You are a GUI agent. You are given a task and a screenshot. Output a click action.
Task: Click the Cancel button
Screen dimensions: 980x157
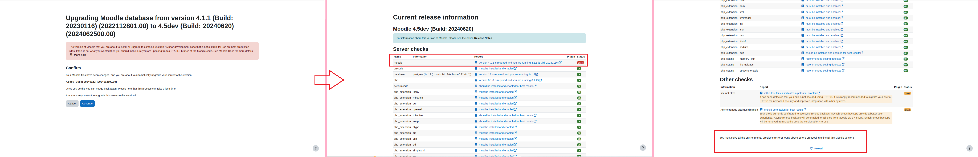click(x=72, y=103)
